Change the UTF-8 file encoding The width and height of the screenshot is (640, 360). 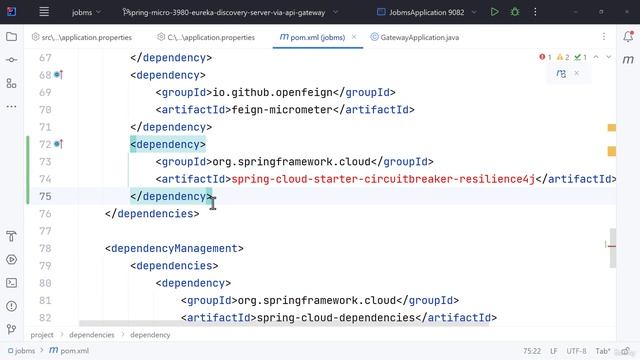click(x=576, y=351)
